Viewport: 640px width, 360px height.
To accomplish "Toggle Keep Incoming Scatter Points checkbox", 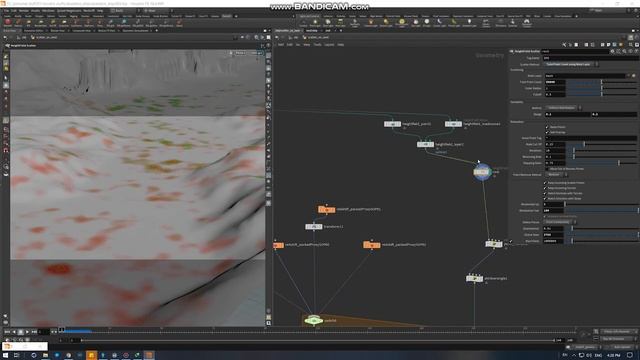I will pos(545,183).
